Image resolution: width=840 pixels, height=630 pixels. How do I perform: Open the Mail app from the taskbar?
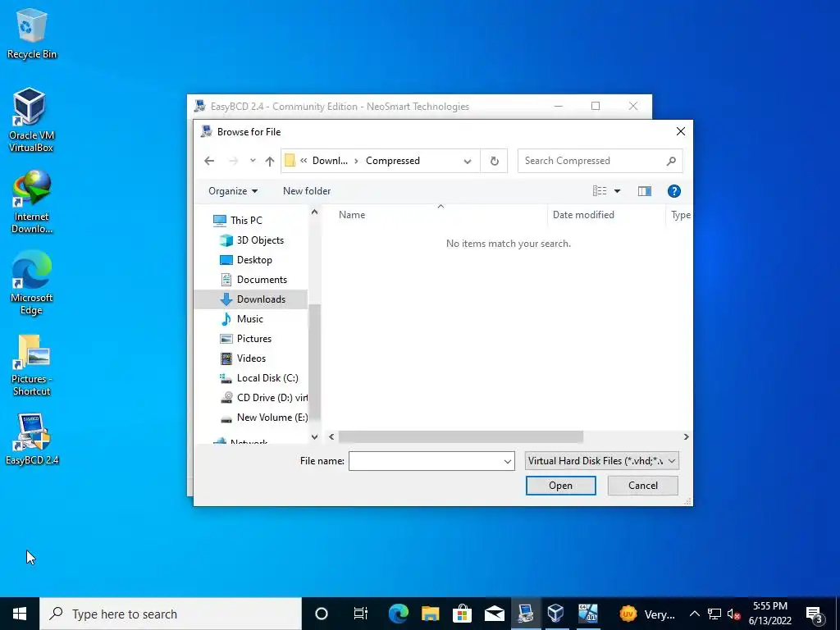pyautogui.click(x=494, y=614)
